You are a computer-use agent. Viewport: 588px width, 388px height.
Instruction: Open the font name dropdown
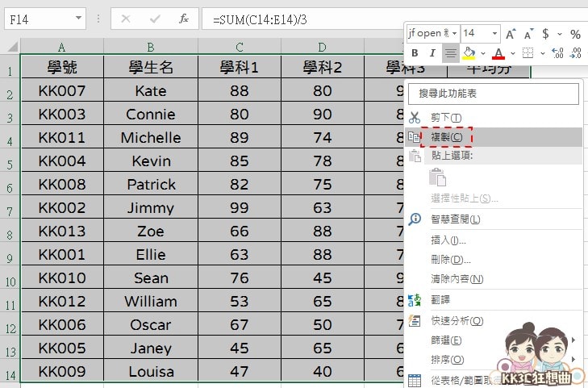point(454,34)
